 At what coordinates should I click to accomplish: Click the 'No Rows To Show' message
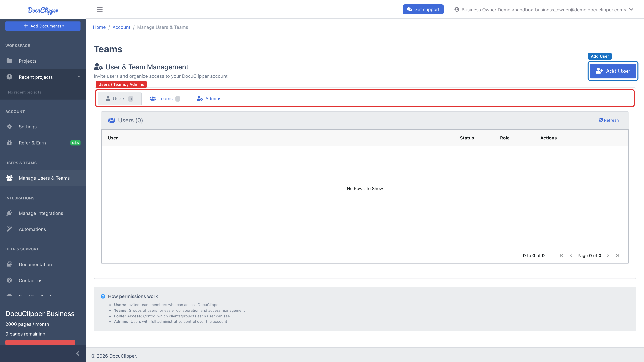[365, 188]
